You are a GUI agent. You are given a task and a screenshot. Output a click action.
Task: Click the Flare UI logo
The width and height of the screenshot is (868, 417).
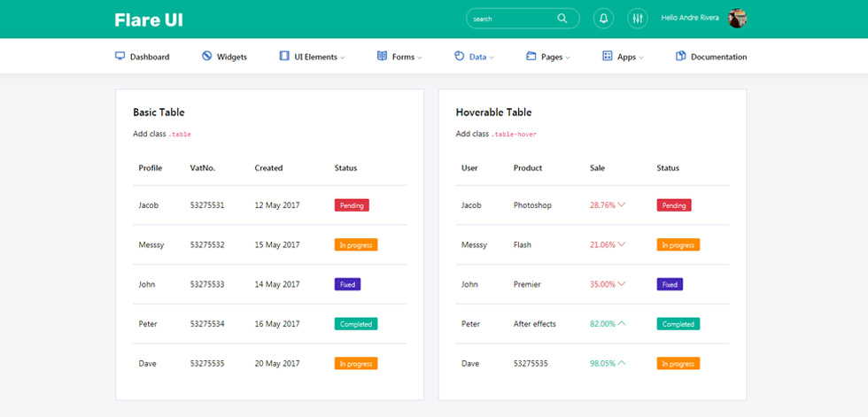point(149,19)
